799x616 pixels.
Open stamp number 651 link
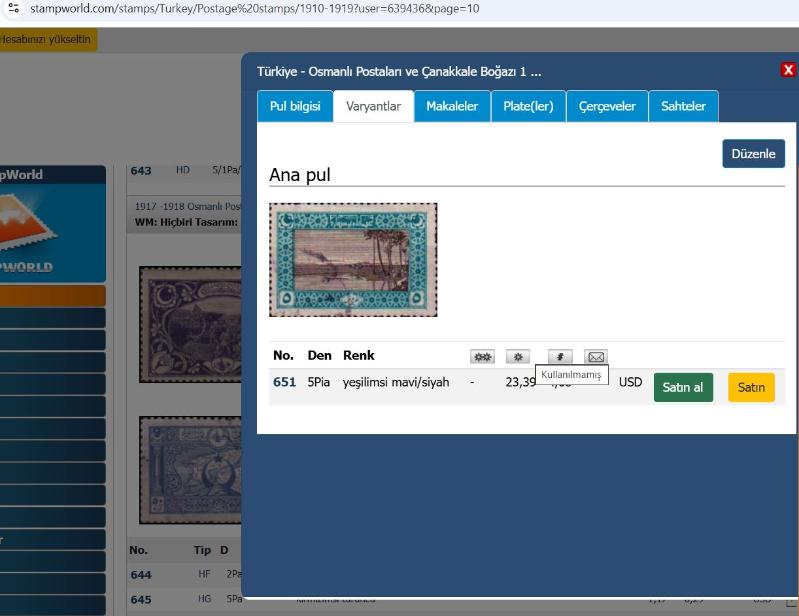(x=284, y=382)
